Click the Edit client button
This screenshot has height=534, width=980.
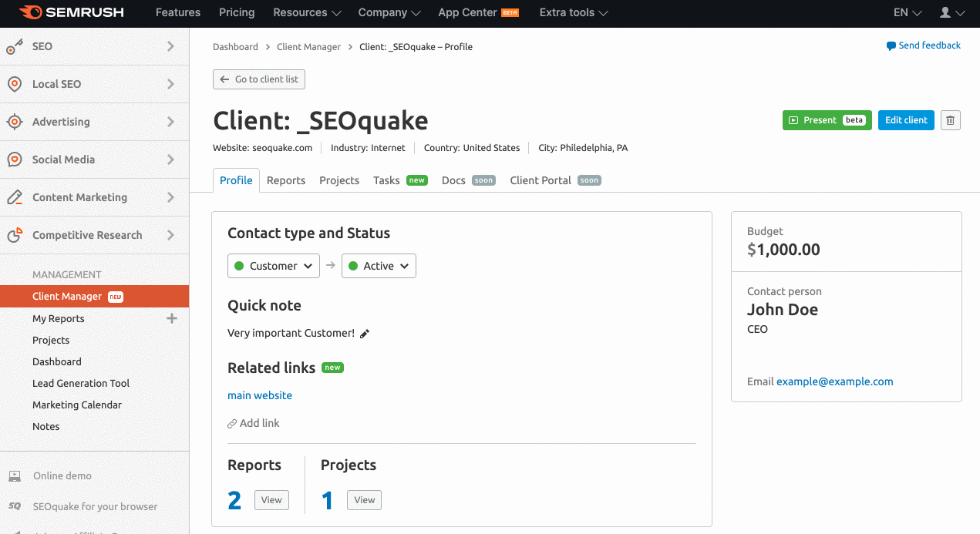point(906,120)
